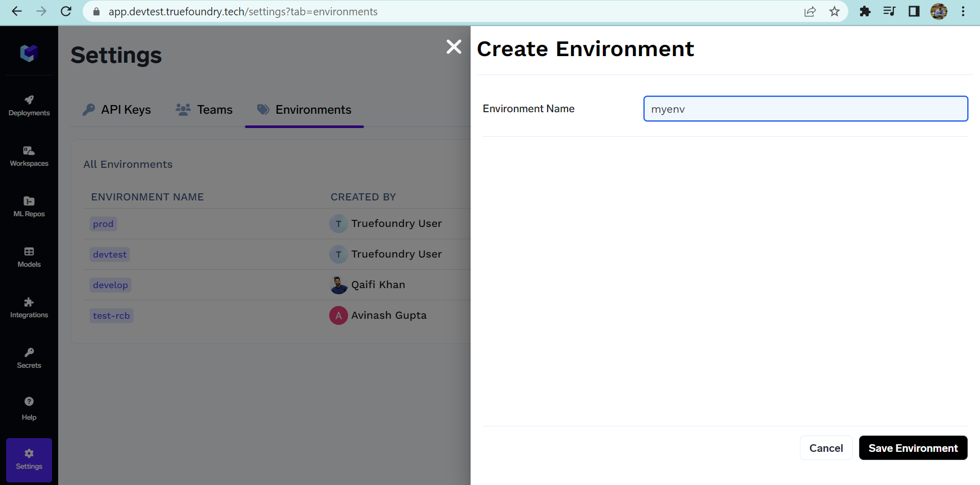
Task: Click Truefoundry User avatar in prod row
Action: [x=338, y=224]
